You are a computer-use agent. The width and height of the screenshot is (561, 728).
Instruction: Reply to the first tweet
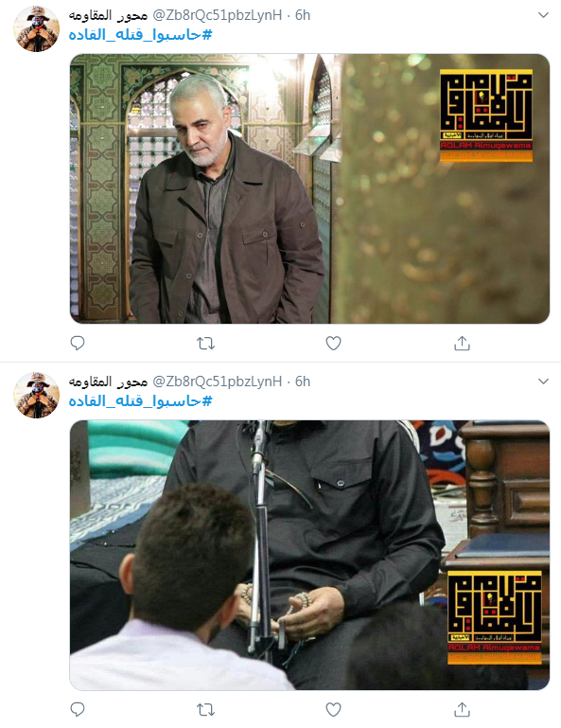point(77,343)
